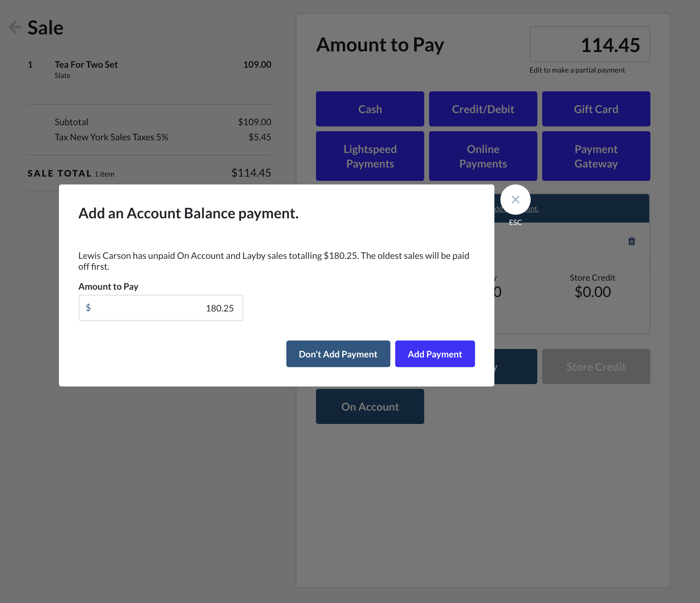The width and height of the screenshot is (700, 603).
Task: Confirm with the Add Payment button
Action: click(x=435, y=354)
